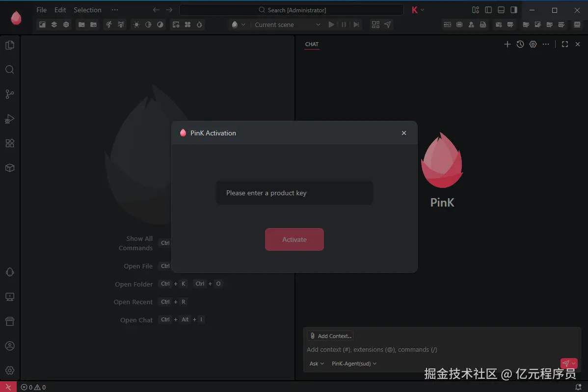Toggle the bottom panel layout
Image resolution: width=588 pixels, height=392 pixels.
click(x=501, y=10)
